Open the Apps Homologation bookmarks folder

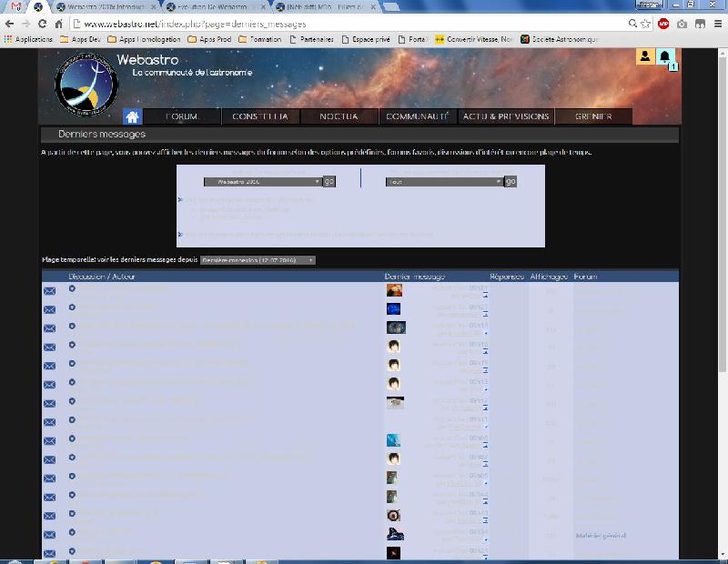[144, 39]
